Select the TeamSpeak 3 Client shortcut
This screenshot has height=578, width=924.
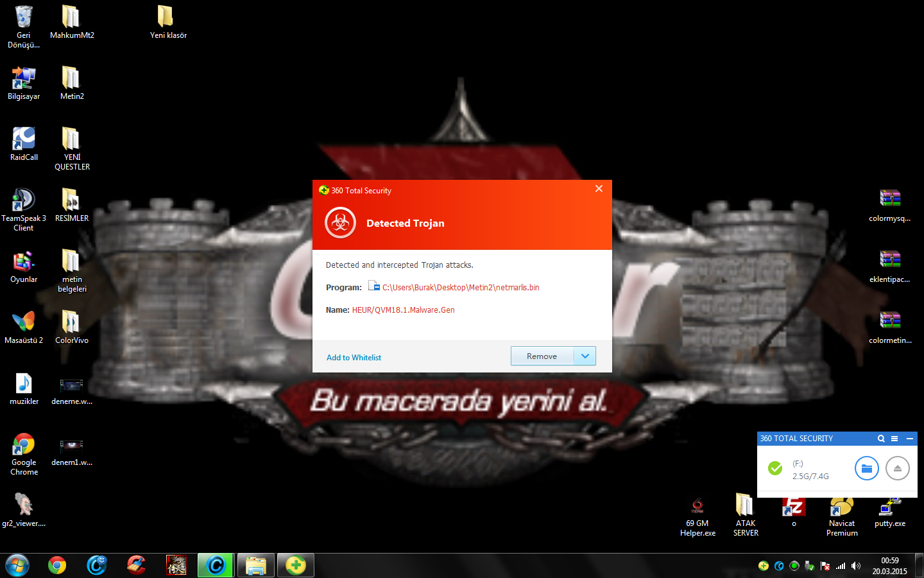pyautogui.click(x=24, y=210)
